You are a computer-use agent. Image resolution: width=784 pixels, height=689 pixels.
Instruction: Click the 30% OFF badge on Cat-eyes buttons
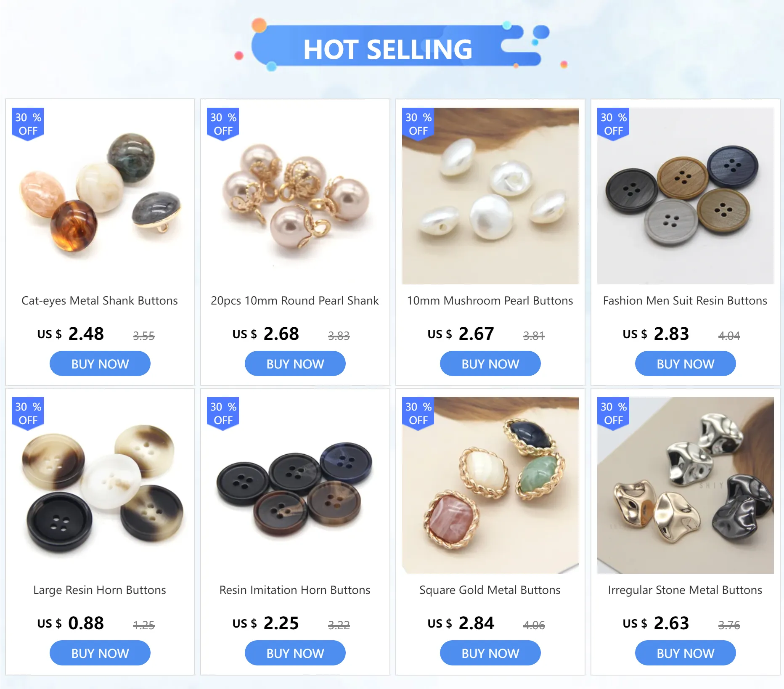coord(28,124)
